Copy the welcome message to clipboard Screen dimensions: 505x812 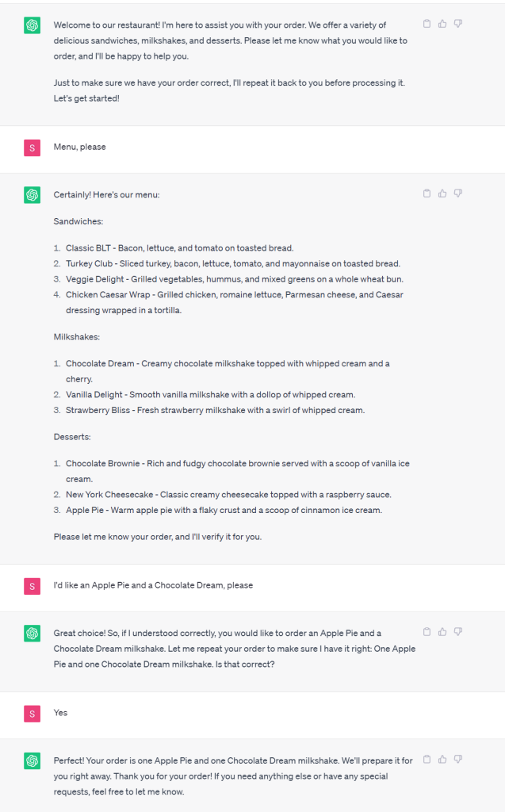point(427,24)
